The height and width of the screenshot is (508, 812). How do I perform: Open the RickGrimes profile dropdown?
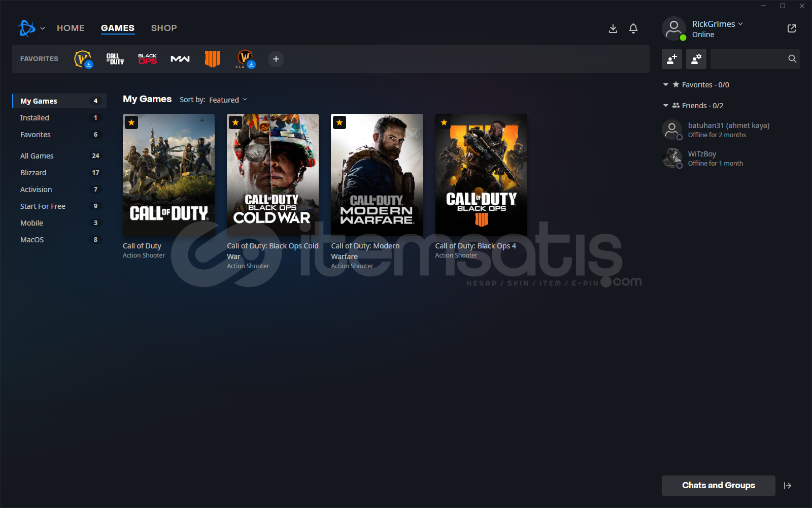coord(718,24)
